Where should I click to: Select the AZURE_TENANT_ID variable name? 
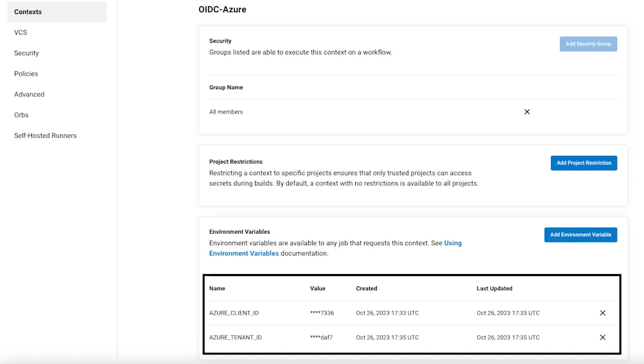tap(236, 337)
